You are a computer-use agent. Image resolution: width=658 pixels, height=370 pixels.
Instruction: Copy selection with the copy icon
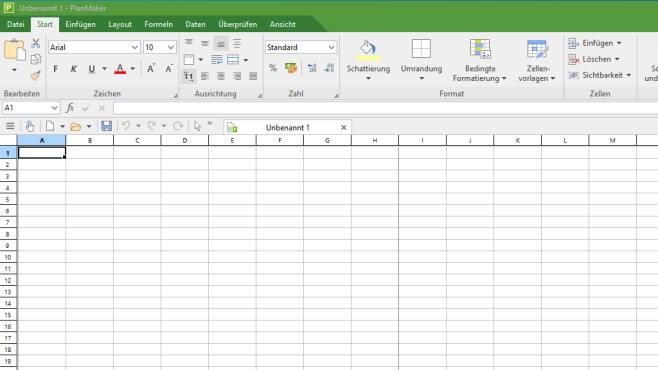(x=36, y=59)
